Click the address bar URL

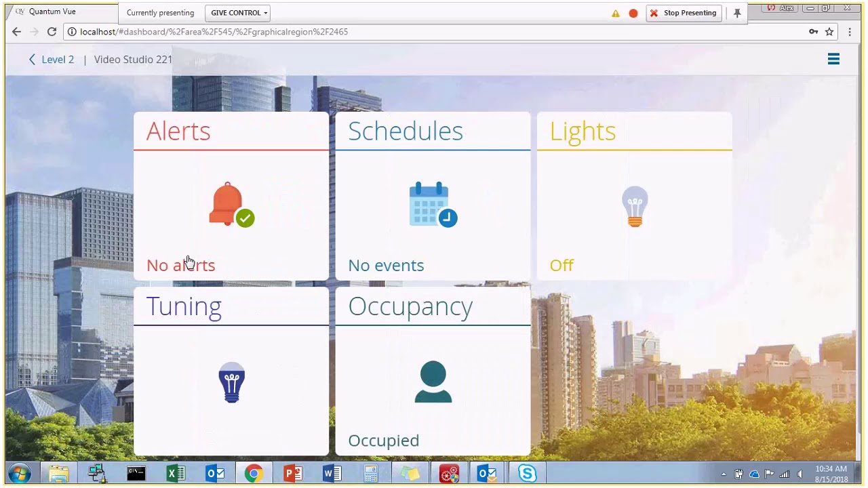(x=214, y=32)
